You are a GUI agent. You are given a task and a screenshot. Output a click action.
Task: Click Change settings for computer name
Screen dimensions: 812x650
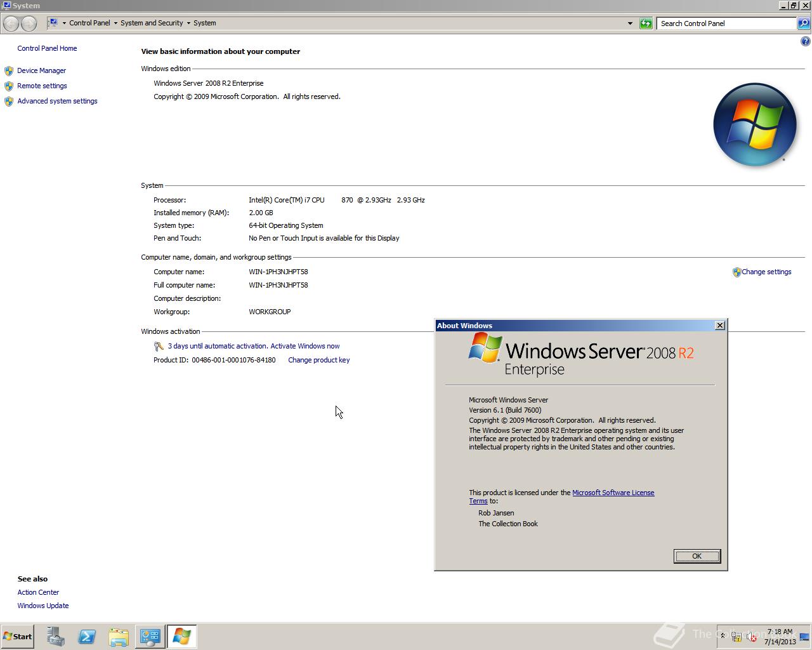[x=766, y=272]
